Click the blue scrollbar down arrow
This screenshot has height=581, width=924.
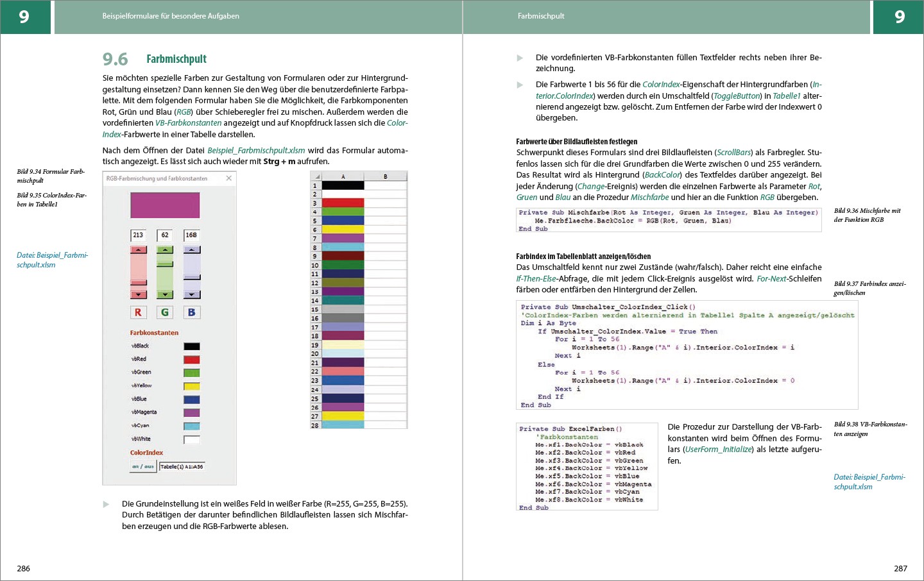[192, 294]
